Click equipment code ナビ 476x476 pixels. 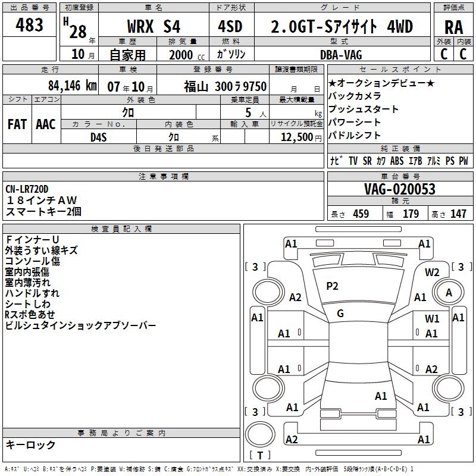click(336, 161)
